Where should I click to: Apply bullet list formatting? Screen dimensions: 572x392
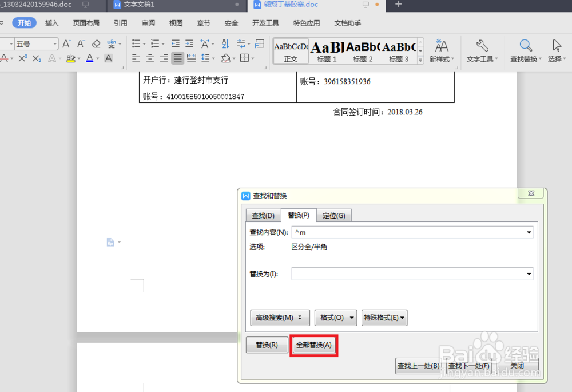click(x=137, y=43)
